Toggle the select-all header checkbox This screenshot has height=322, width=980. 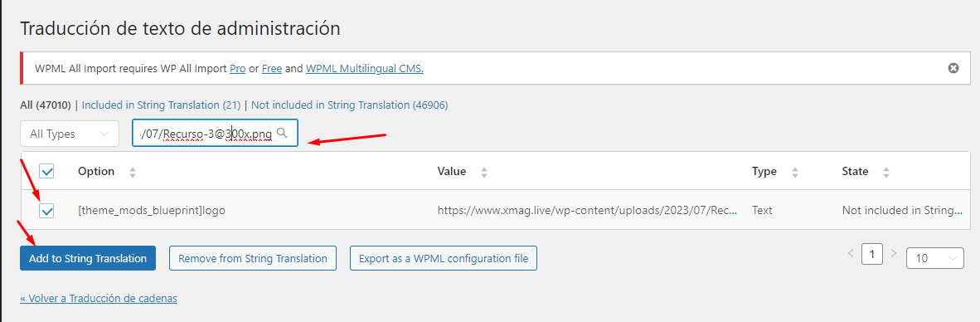pos(47,171)
